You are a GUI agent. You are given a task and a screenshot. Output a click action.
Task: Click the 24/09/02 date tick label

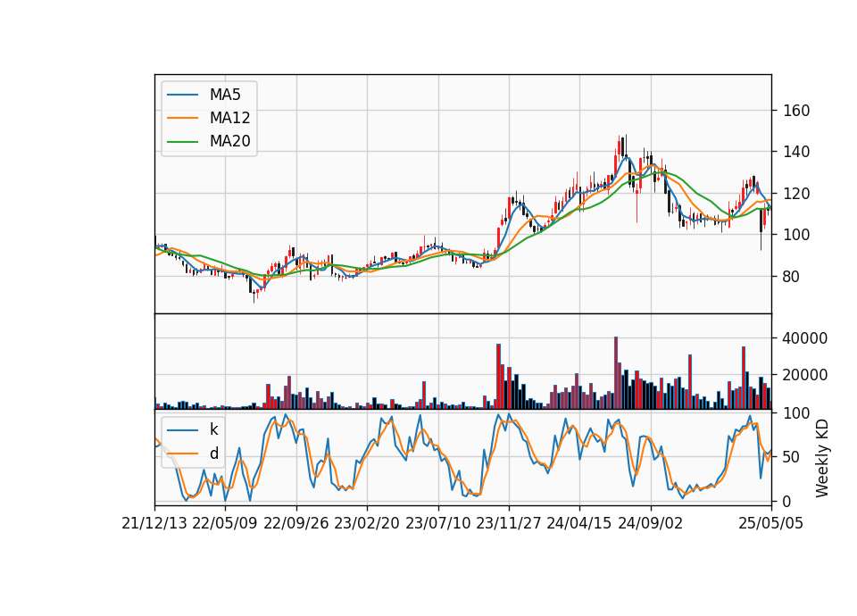tap(651, 524)
